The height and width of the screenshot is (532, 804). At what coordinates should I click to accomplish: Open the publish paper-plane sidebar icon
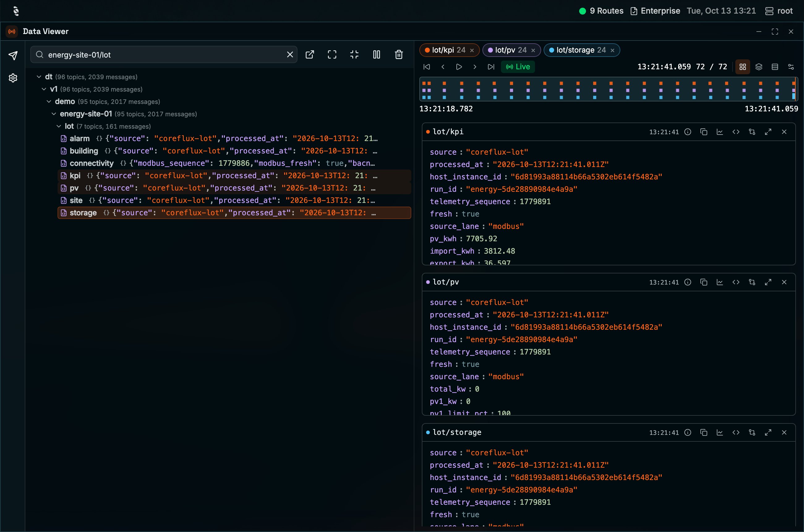[x=13, y=55]
